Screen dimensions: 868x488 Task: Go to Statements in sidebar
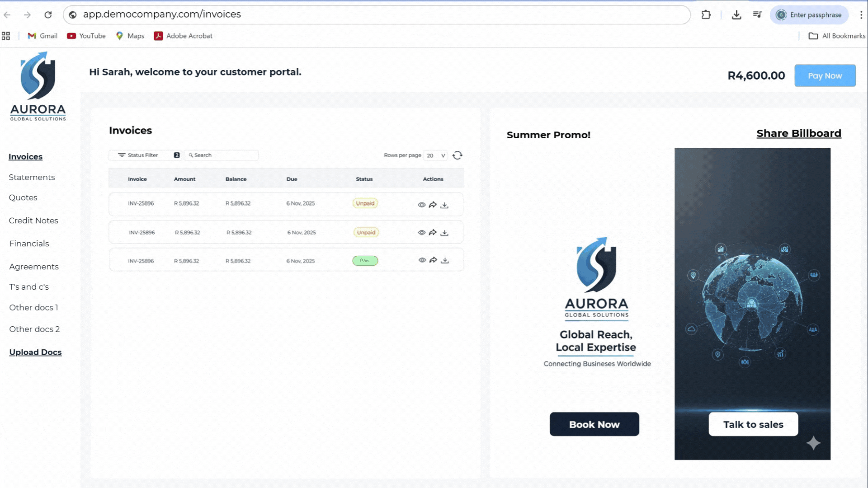(32, 178)
